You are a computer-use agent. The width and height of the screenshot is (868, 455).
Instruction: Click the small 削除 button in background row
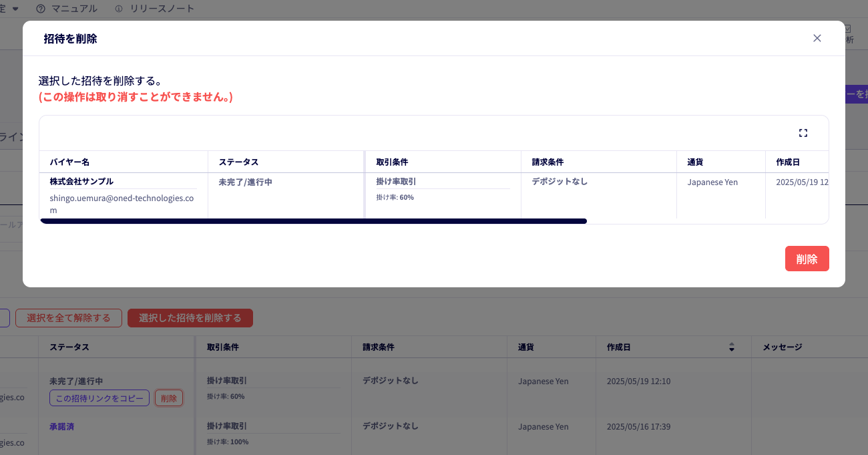(169, 398)
